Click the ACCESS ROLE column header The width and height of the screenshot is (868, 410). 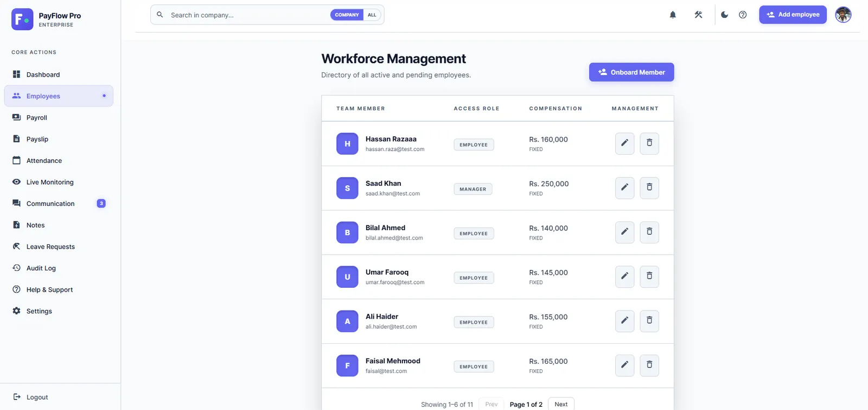tap(476, 109)
